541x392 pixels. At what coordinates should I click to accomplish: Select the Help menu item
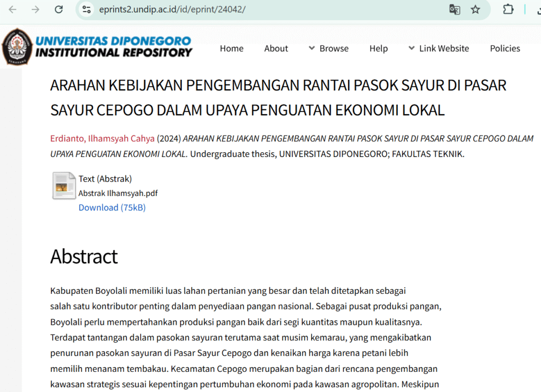point(378,49)
